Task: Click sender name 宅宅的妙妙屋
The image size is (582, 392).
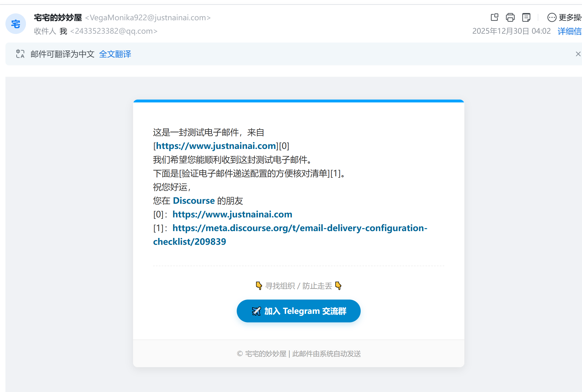Action: tap(58, 17)
